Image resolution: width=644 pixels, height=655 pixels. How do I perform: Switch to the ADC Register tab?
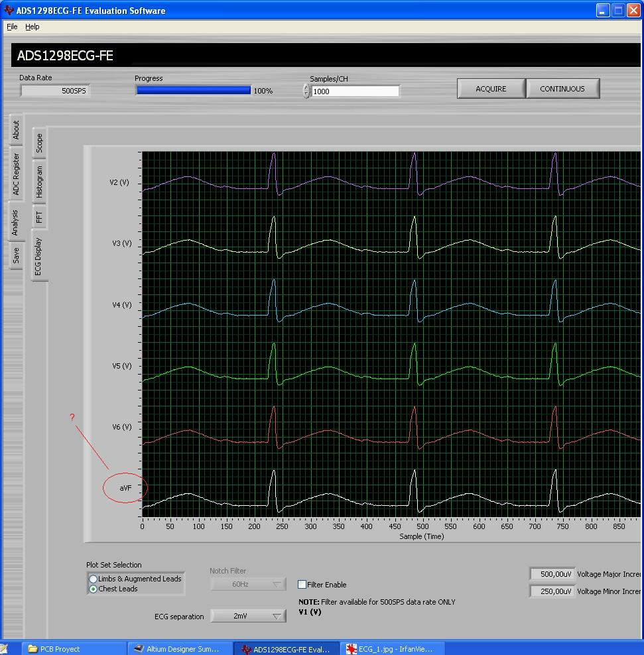click(16, 174)
